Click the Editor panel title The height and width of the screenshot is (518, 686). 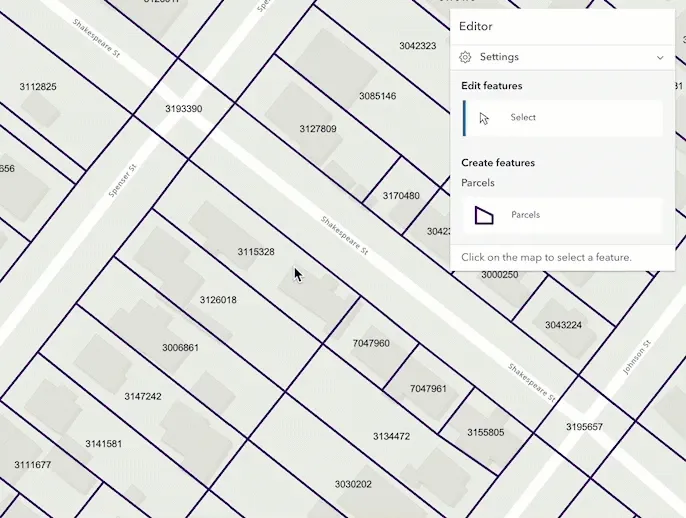476,26
